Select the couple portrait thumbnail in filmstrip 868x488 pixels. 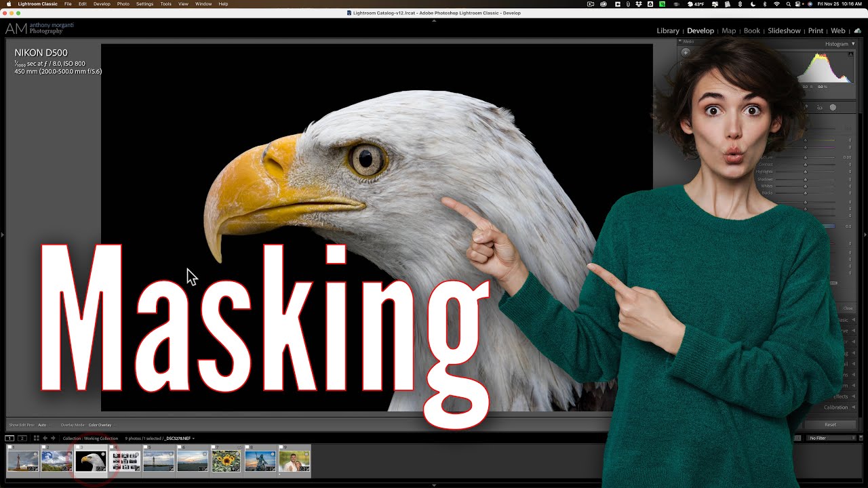(294, 461)
